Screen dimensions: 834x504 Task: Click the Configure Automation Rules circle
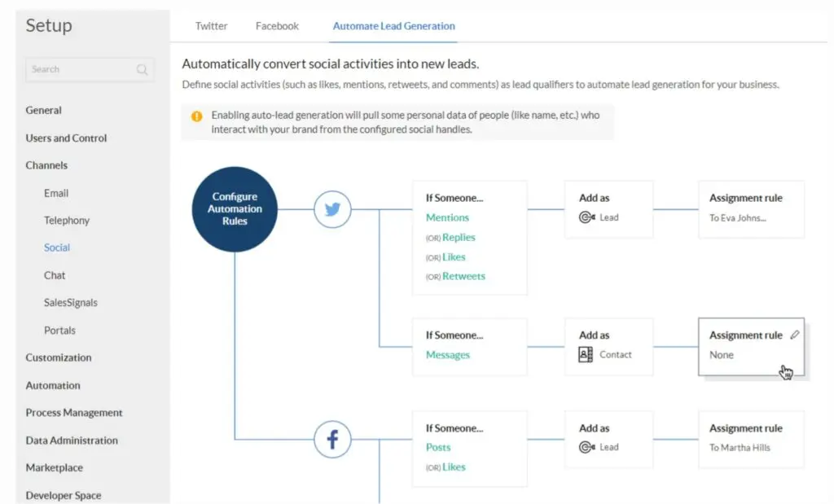point(235,209)
